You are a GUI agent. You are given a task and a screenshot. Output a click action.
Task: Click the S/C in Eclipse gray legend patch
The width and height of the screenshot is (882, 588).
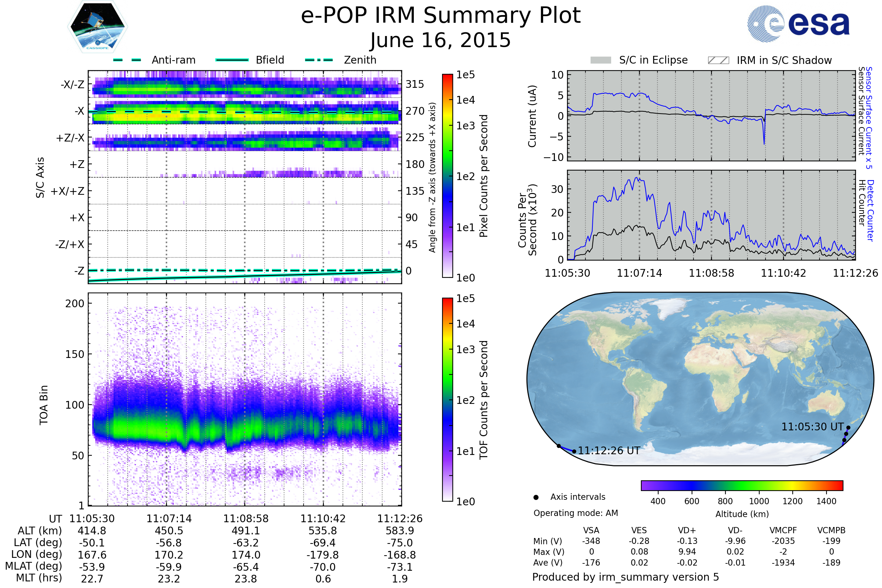pos(600,60)
